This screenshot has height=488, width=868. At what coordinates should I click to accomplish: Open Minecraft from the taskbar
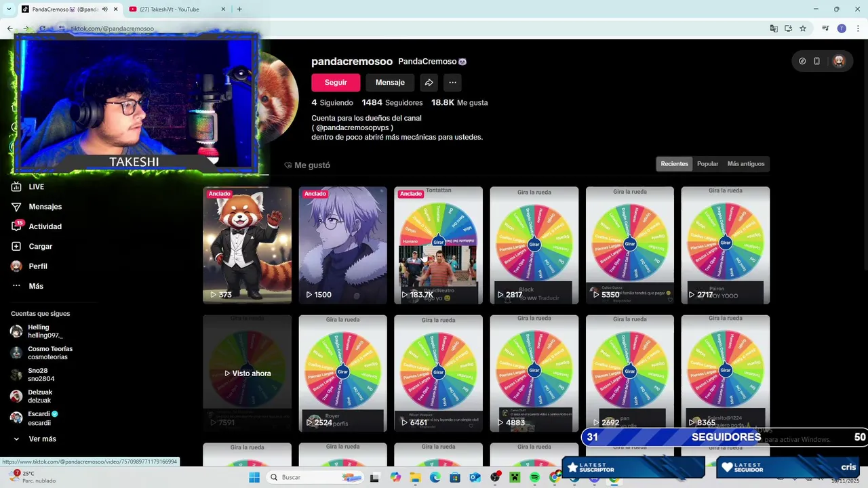click(515, 477)
